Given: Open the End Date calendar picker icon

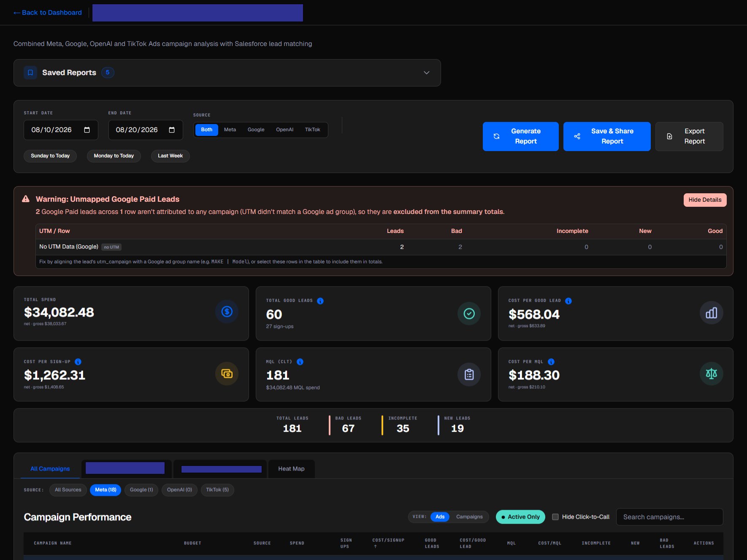Looking at the screenshot, I should pyautogui.click(x=172, y=130).
